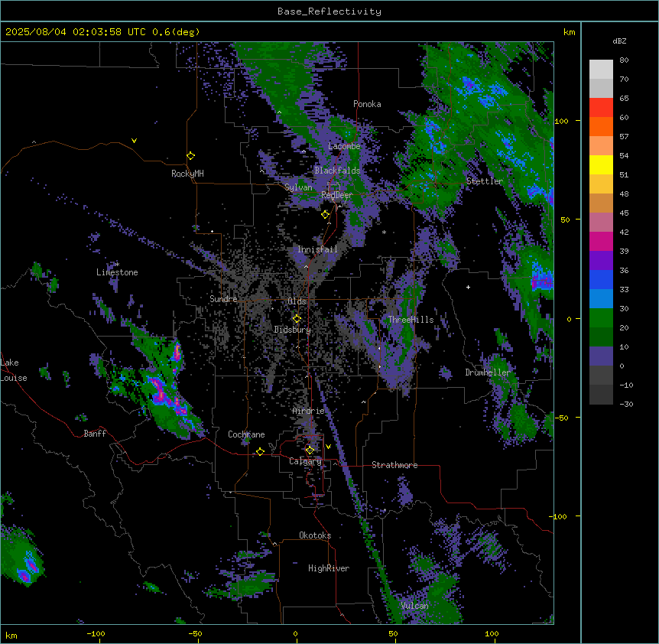Viewport: 659px width, 644px height.
Task: Click the Strathmore city label
Action: tap(394, 465)
